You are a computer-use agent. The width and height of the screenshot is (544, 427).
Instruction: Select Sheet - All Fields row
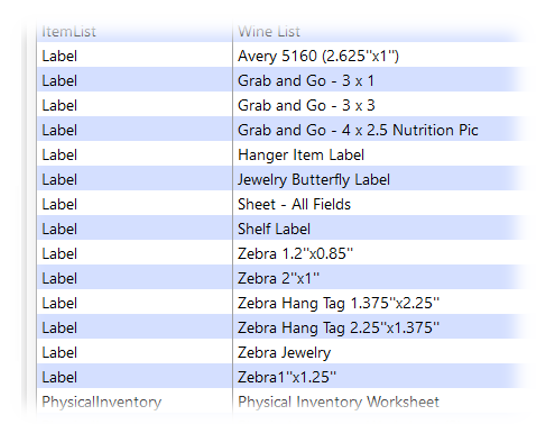283,204
